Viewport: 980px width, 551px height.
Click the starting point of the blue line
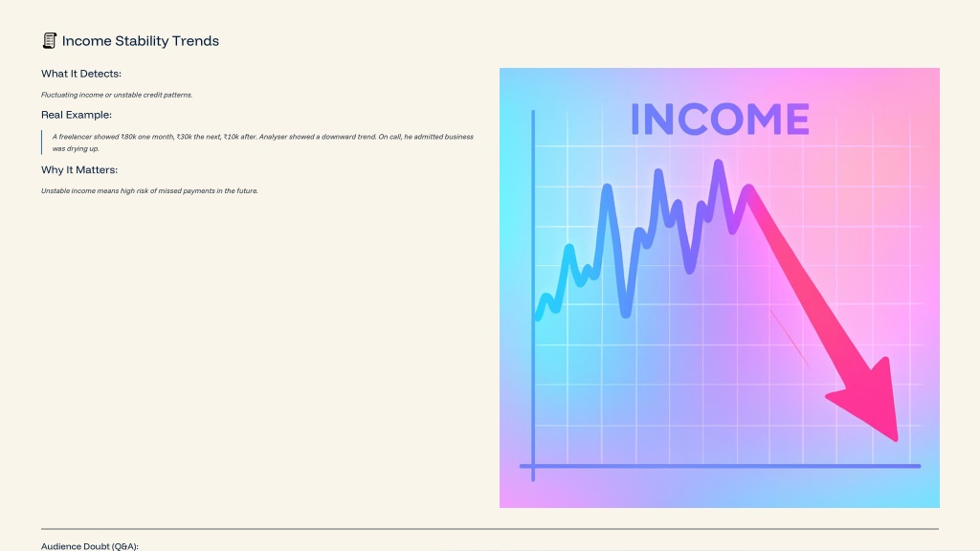538,316
